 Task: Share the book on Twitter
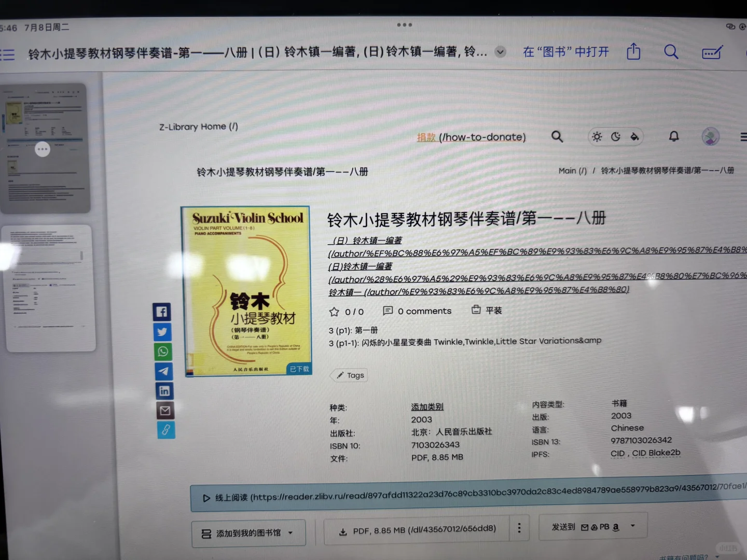pyautogui.click(x=162, y=332)
